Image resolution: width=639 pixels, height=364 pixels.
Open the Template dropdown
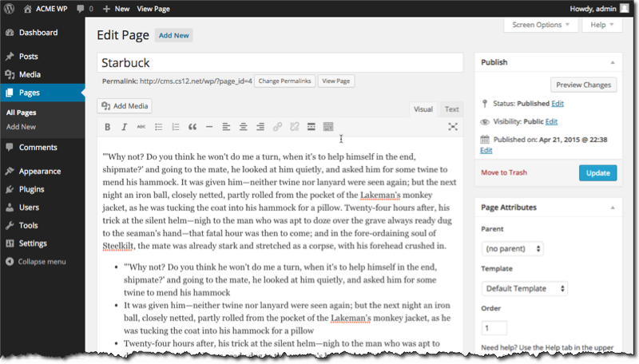524,288
